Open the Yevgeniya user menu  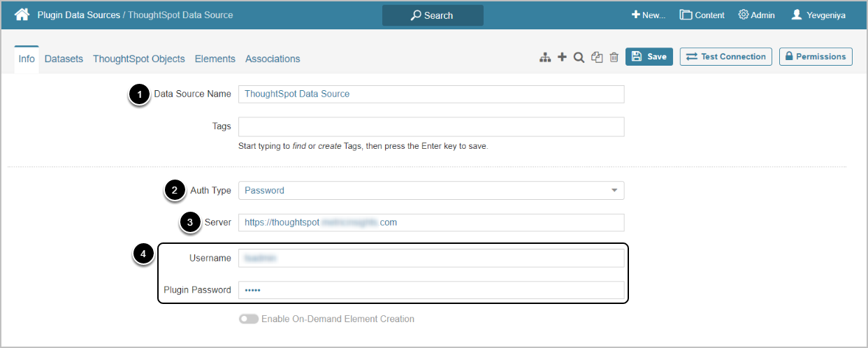point(818,15)
